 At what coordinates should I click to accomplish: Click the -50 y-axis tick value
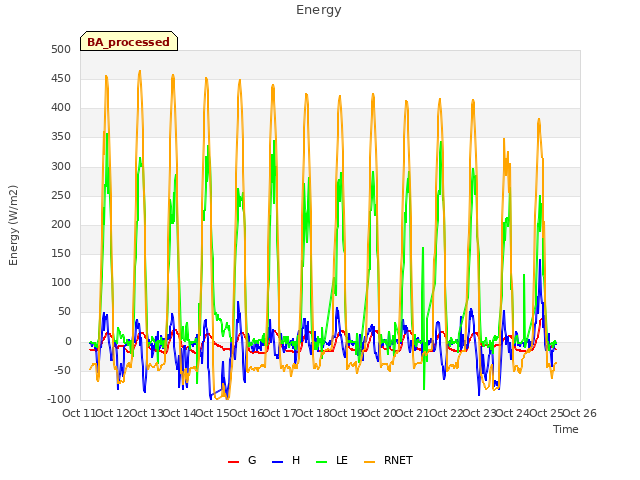coord(62,370)
